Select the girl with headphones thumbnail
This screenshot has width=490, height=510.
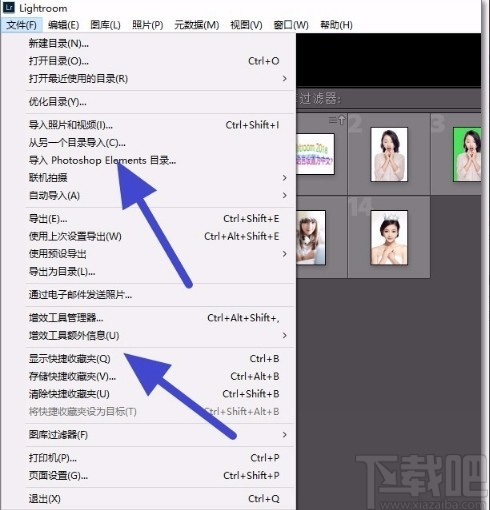coord(311,237)
